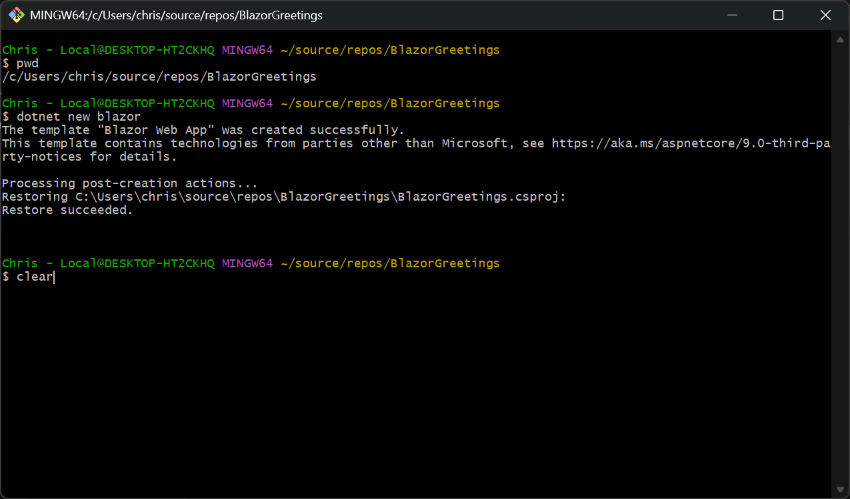Maximize the MINGW64 terminal window

pos(778,15)
